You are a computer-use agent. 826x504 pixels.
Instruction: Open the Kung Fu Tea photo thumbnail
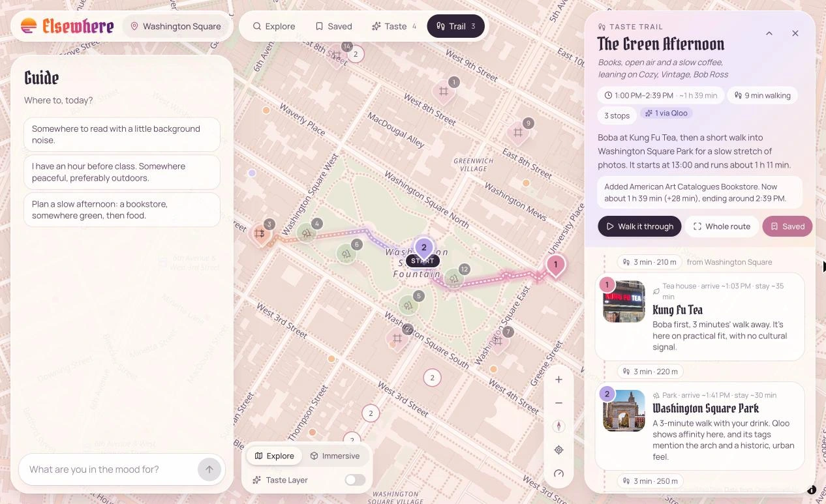[624, 301]
